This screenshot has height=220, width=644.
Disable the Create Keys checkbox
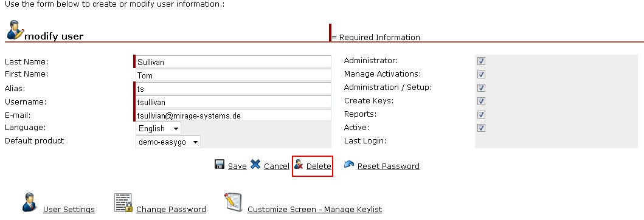point(482,101)
